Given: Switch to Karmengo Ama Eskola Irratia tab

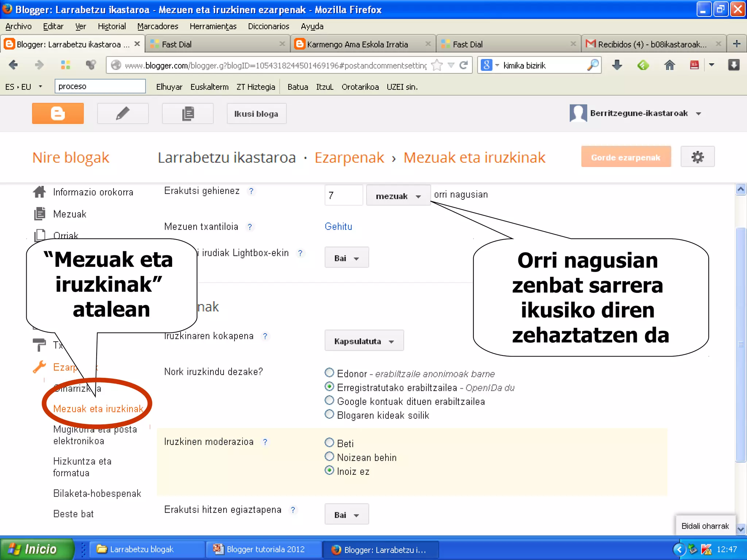Looking at the screenshot, I should coord(357,44).
